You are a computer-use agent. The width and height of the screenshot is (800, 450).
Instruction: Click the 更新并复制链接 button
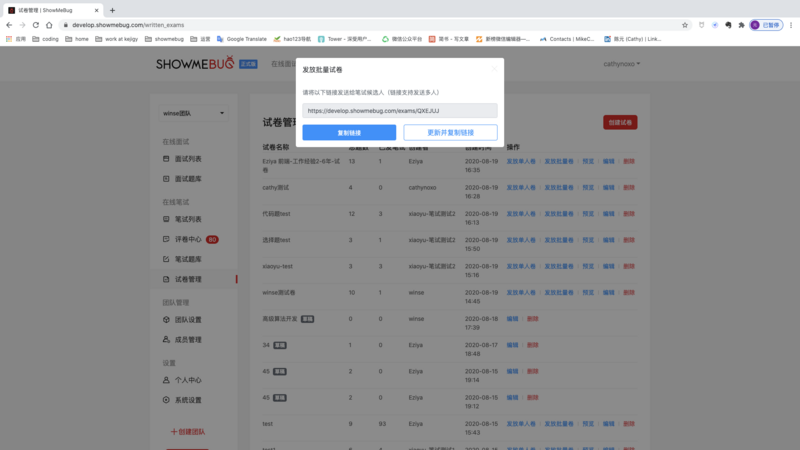[x=450, y=133]
